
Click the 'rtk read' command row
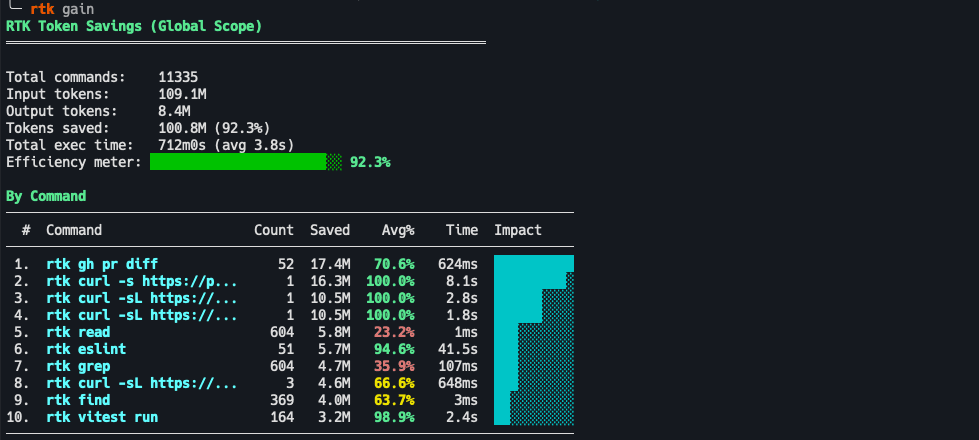pyautogui.click(x=290, y=332)
